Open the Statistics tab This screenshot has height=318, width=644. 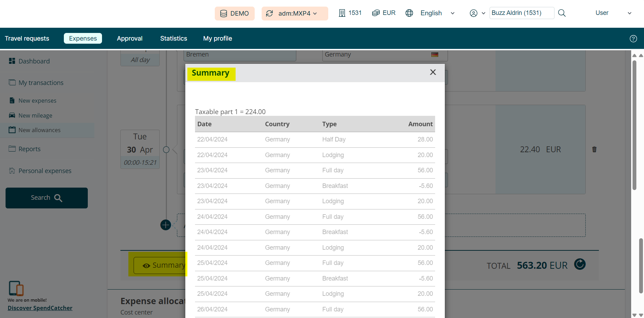(x=173, y=38)
